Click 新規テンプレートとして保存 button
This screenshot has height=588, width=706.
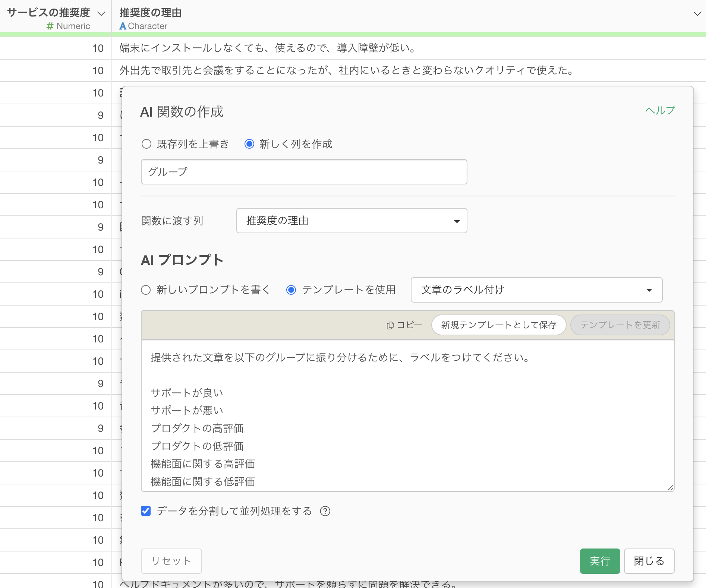(498, 325)
